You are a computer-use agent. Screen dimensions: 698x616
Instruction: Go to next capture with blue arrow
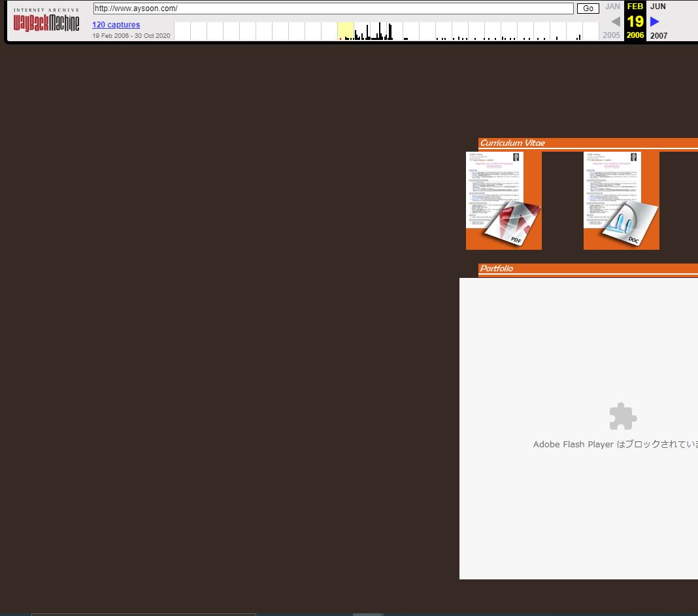point(655,22)
